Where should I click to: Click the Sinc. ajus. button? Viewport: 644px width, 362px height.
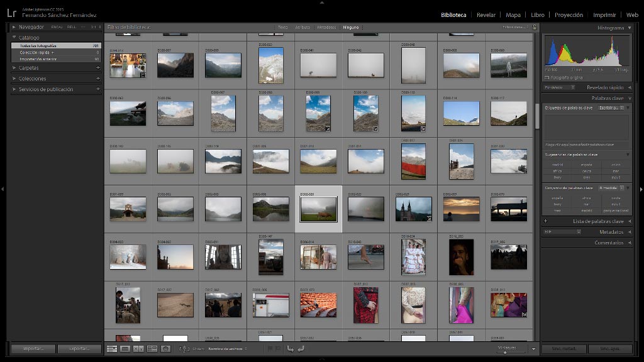(610, 348)
